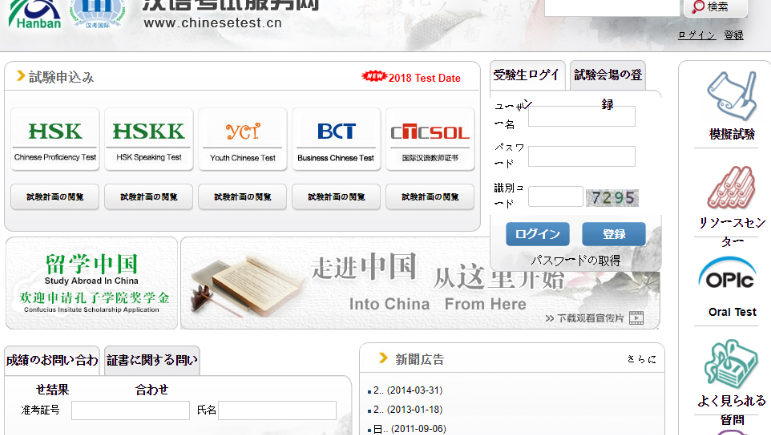Open the Oral Test link
The width and height of the screenshot is (771, 435).
coord(732,312)
